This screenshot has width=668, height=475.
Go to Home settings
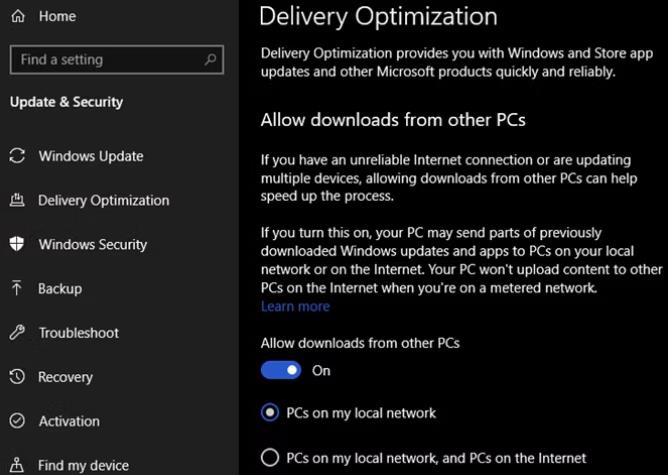57,17
